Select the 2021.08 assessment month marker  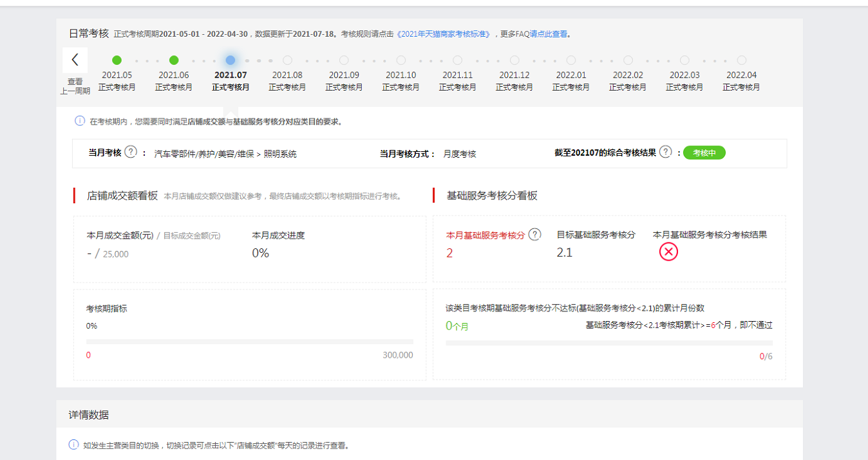(287, 60)
